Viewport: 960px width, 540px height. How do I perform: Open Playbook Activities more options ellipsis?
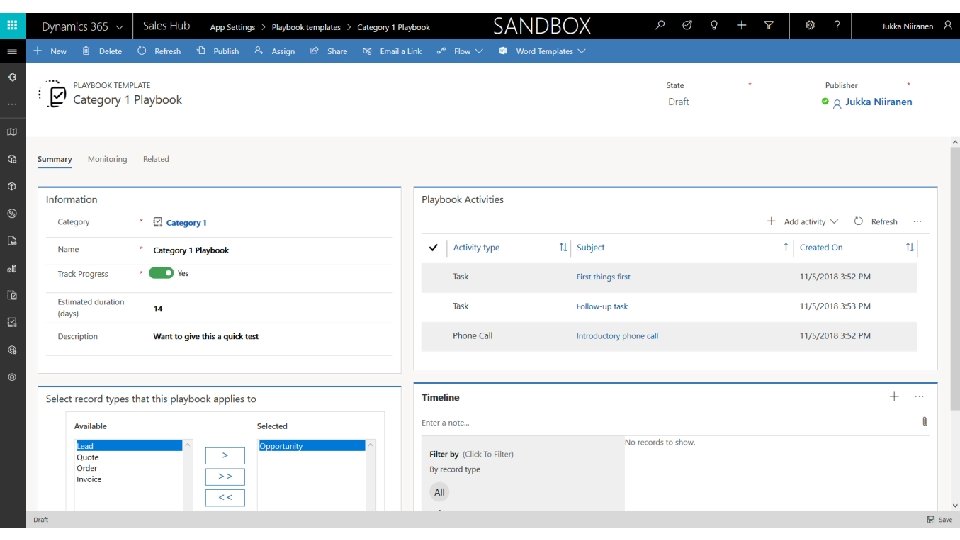[917, 222]
